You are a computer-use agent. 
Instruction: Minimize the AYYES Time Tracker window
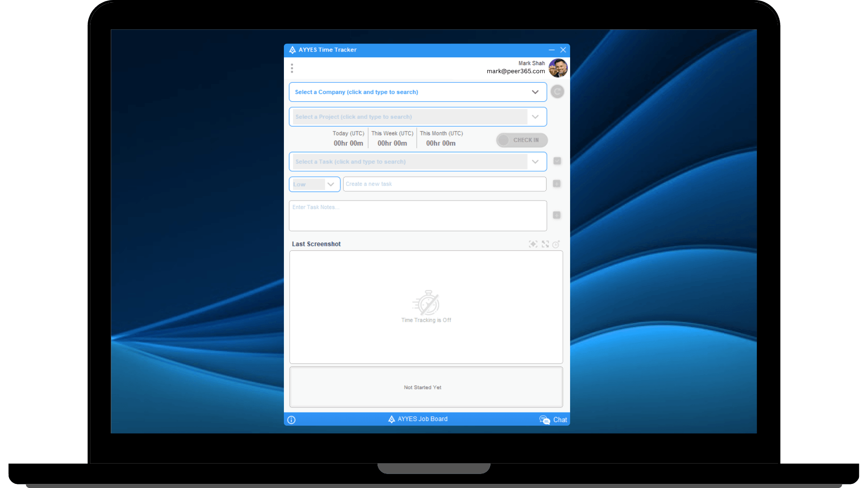pos(552,50)
